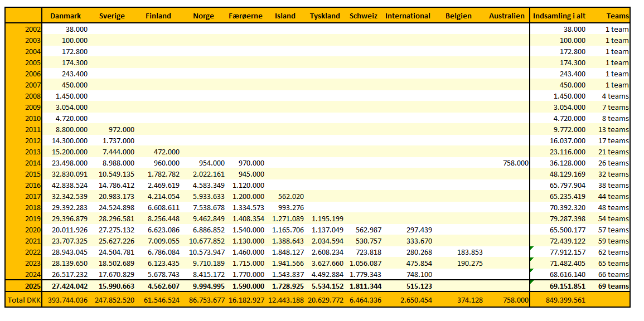Select the grand total cell 849.399.561
Image resolution: width=644 pixels, height=321 pixels.
565,300
